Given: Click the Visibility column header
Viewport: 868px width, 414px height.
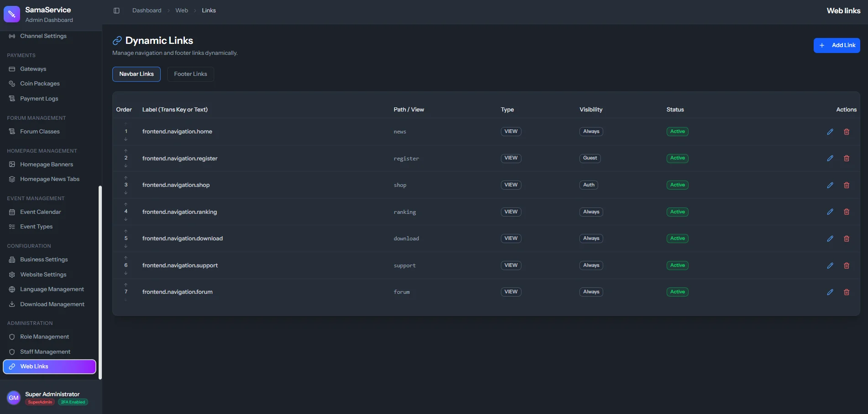Looking at the screenshot, I should [x=591, y=110].
